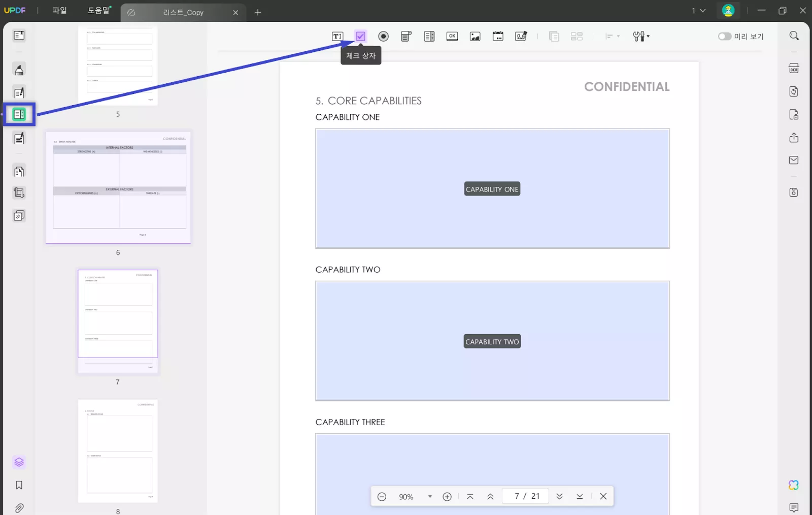Image resolution: width=812 pixels, height=515 pixels.
Task: Jump to the last page
Action: (x=580, y=497)
